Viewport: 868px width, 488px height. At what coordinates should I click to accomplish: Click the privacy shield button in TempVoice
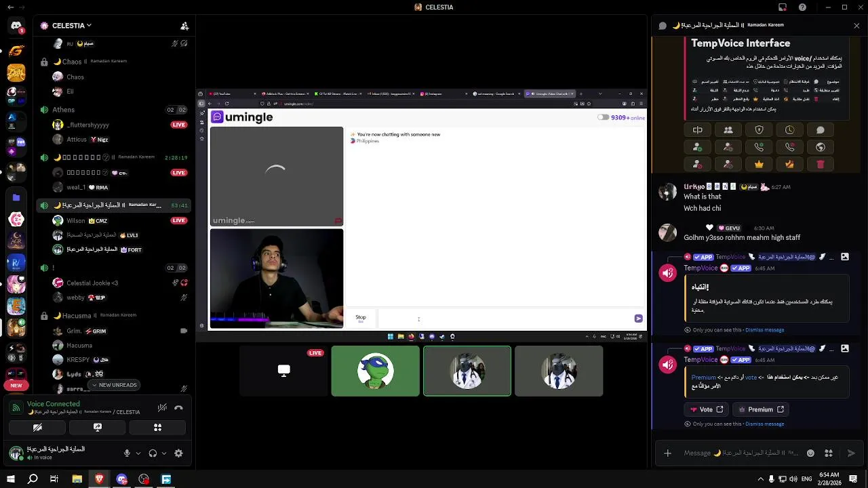coord(759,130)
